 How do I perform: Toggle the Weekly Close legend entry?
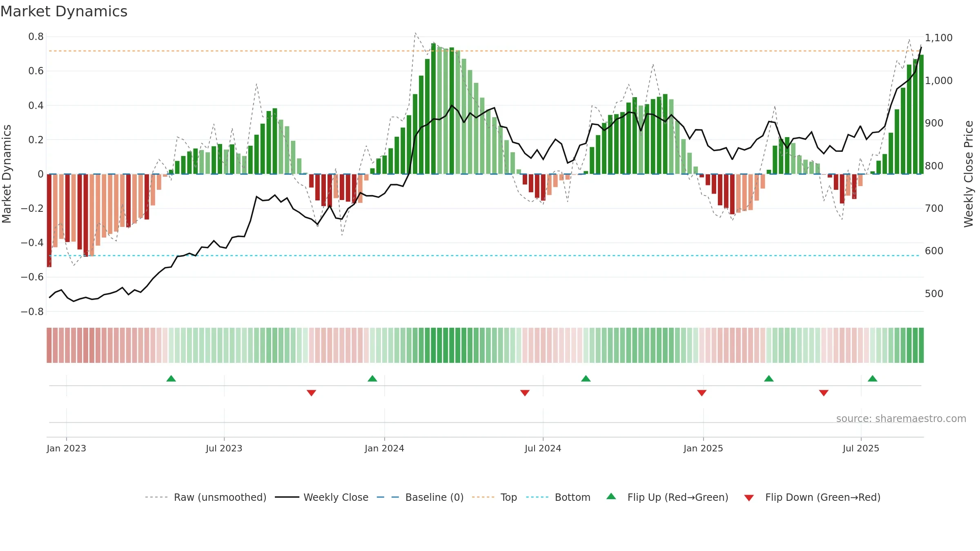[321, 497]
